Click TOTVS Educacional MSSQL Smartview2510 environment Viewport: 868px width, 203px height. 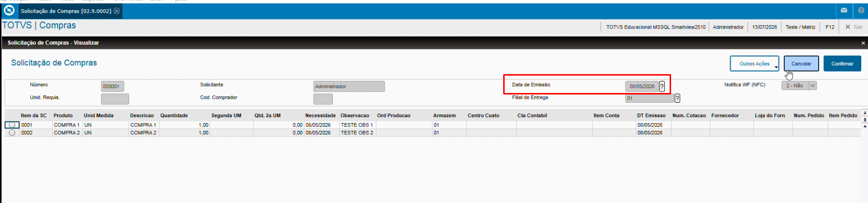coord(656,27)
